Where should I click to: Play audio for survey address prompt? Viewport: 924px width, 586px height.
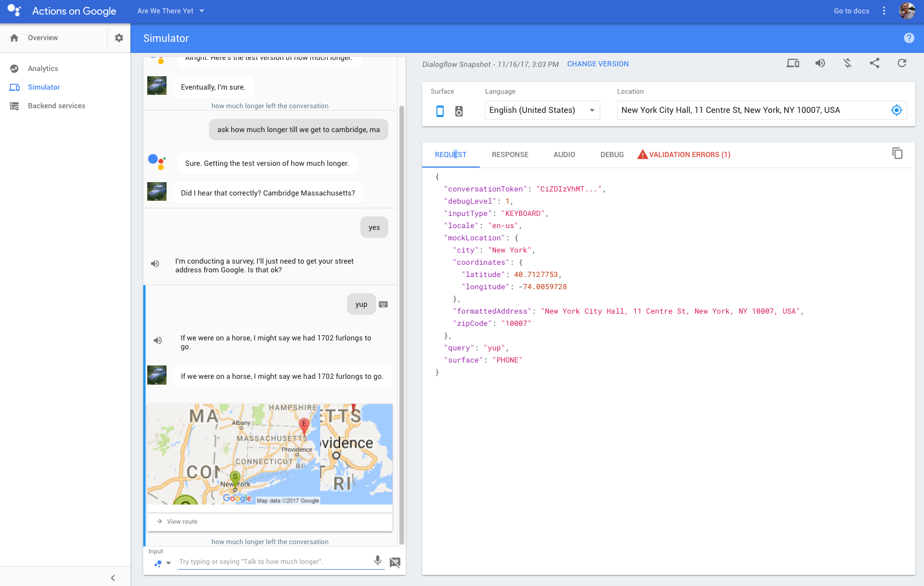coord(155,264)
